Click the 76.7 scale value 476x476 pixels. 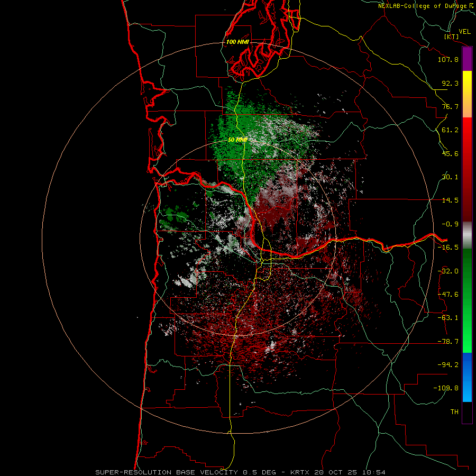click(x=450, y=106)
